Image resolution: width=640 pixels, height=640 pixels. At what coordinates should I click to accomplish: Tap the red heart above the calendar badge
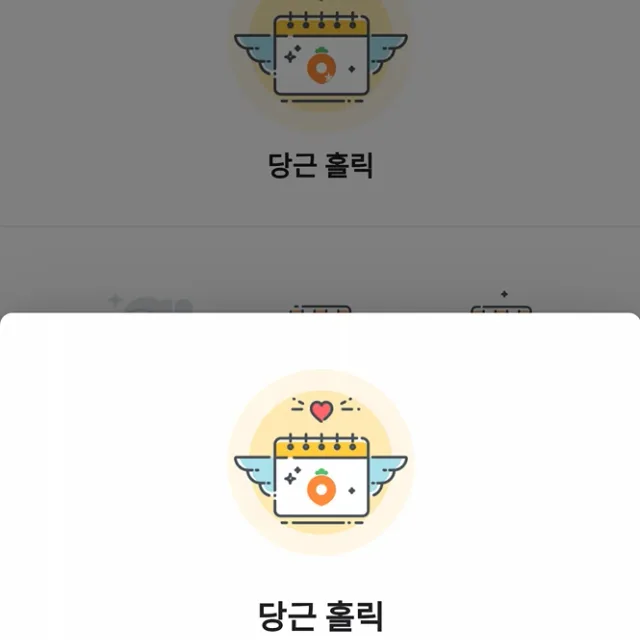click(322, 411)
